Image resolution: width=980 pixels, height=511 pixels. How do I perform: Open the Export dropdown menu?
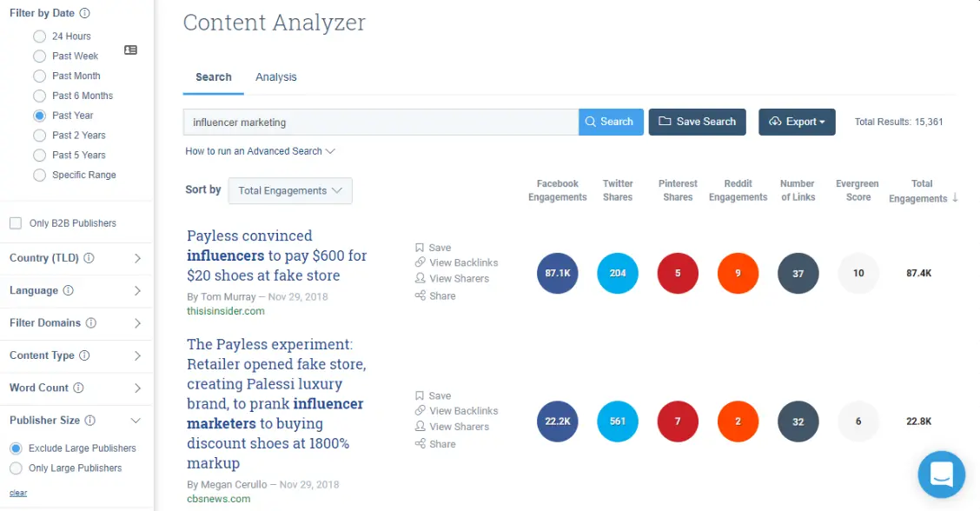tap(797, 122)
